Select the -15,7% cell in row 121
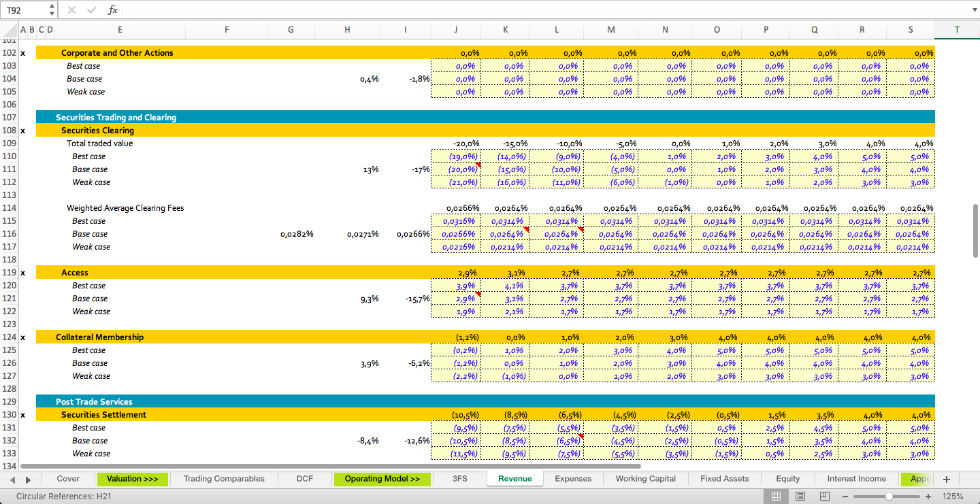 tap(406, 299)
